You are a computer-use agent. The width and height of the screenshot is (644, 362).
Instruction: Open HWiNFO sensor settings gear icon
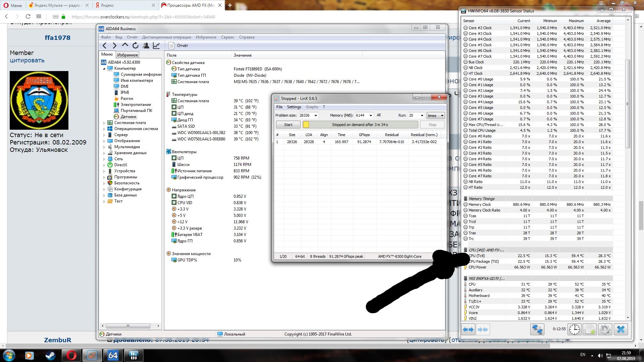click(605, 329)
